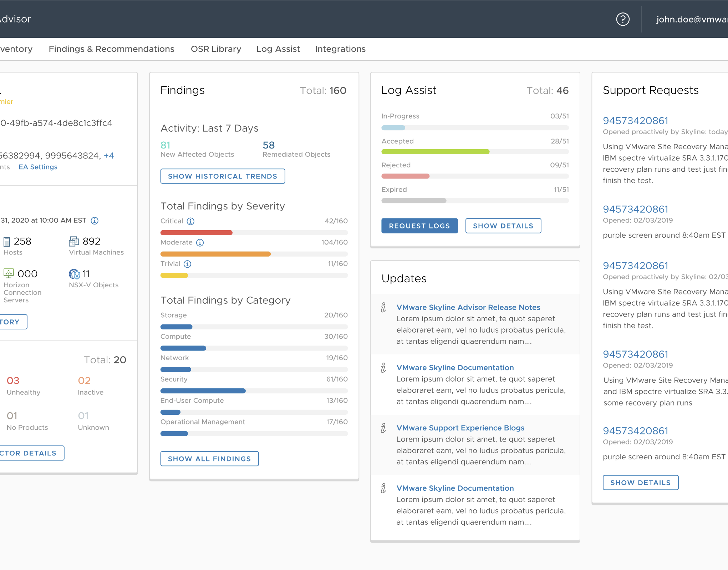
Task: Open john.doe user account menu
Action: [x=692, y=19]
